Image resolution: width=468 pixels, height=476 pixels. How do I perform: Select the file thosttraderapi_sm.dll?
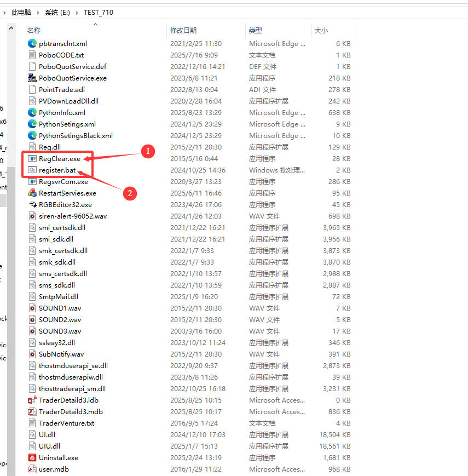click(72, 389)
